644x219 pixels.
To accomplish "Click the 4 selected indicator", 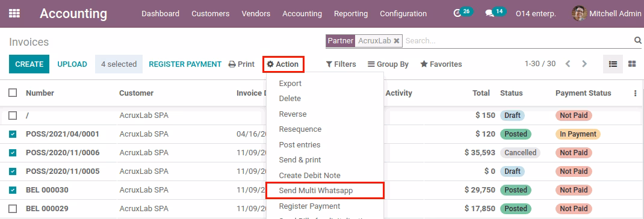I will click(x=119, y=64).
